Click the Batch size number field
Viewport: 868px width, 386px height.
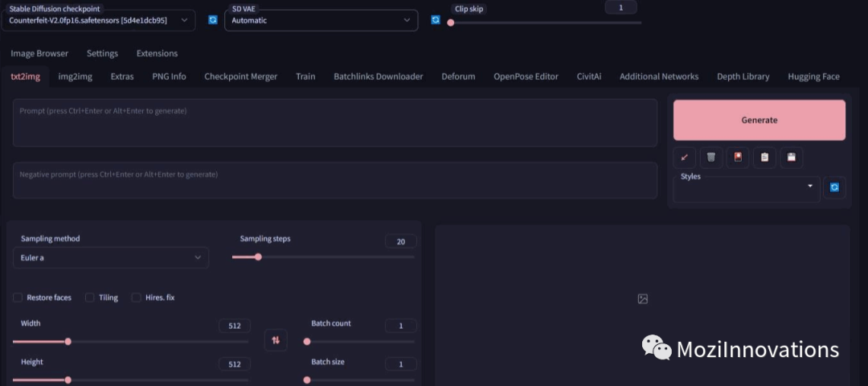point(401,363)
